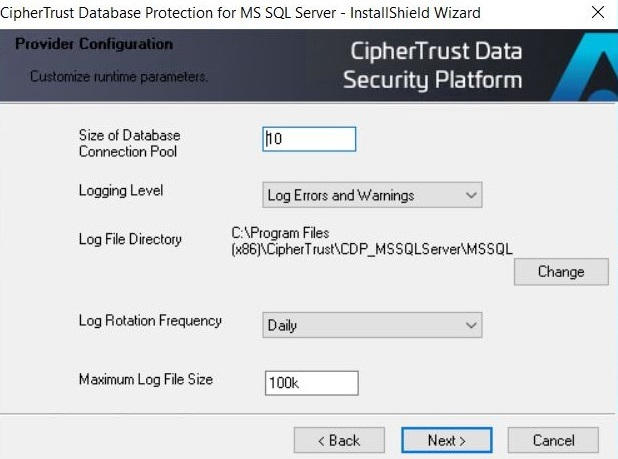618x459 pixels.
Task: Click the Provider Configuration heading
Action: pyautogui.click(x=94, y=44)
